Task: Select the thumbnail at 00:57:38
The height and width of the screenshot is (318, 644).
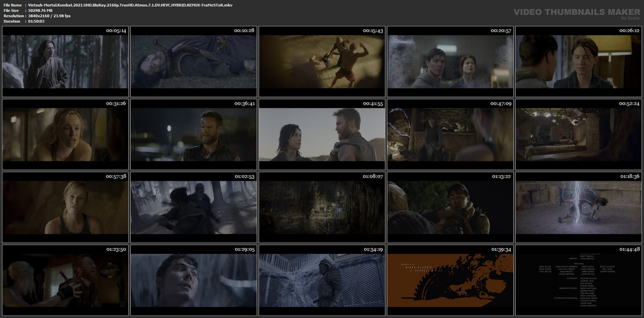Action: (64, 207)
